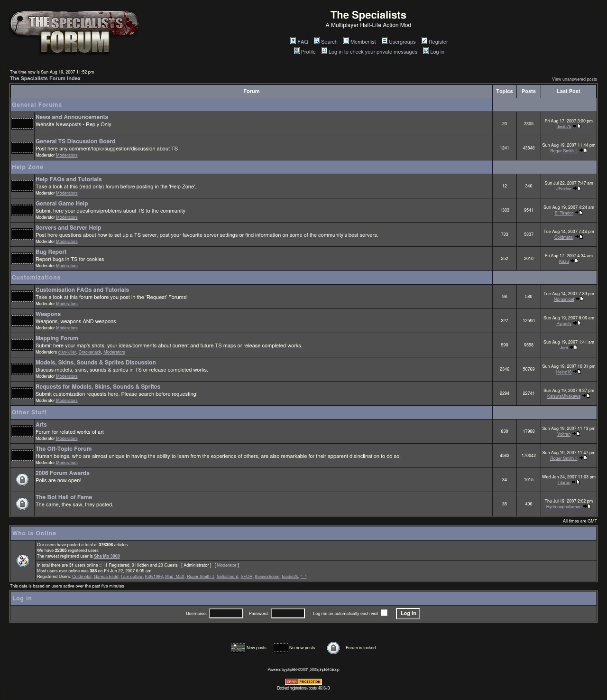Click The Specialists Forum logo banner
607x700 pixels.
pyautogui.click(x=74, y=32)
